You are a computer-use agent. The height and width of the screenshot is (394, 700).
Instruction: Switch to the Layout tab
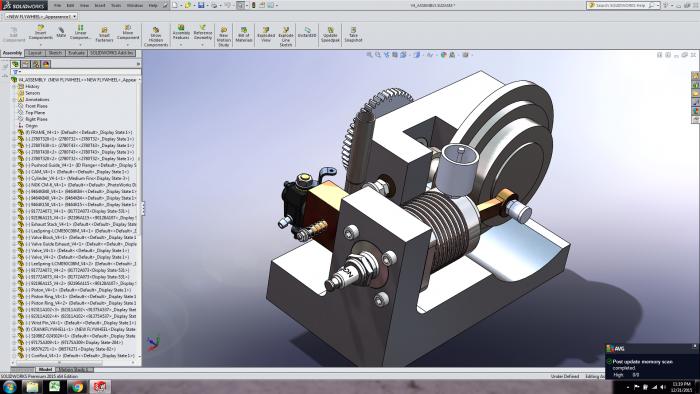pyautogui.click(x=35, y=53)
